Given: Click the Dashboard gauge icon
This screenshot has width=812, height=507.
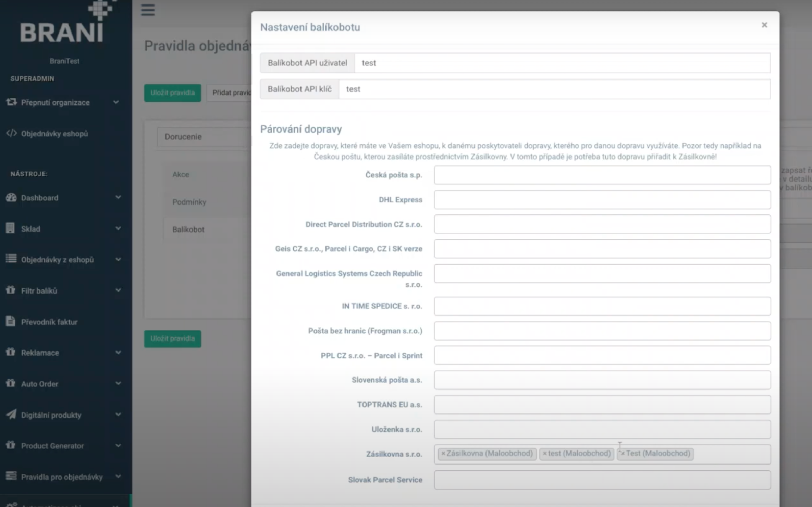Looking at the screenshot, I should click(11, 197).
